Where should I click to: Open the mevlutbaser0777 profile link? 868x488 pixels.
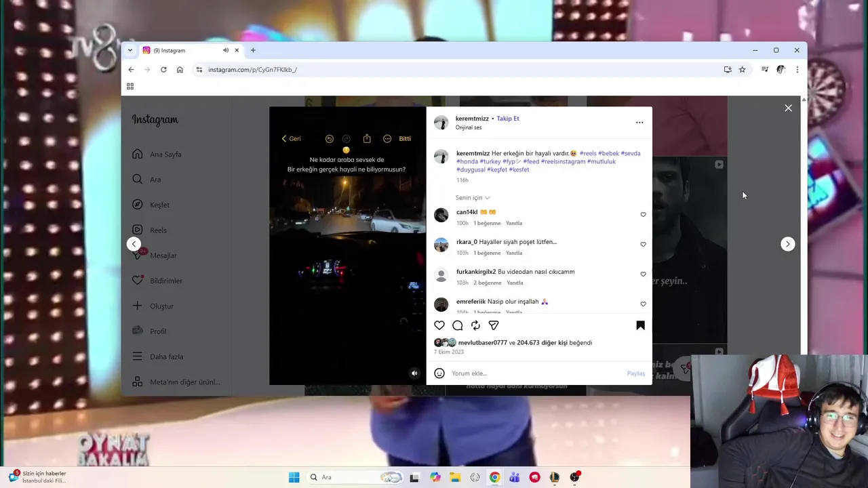tap(482, 343)
